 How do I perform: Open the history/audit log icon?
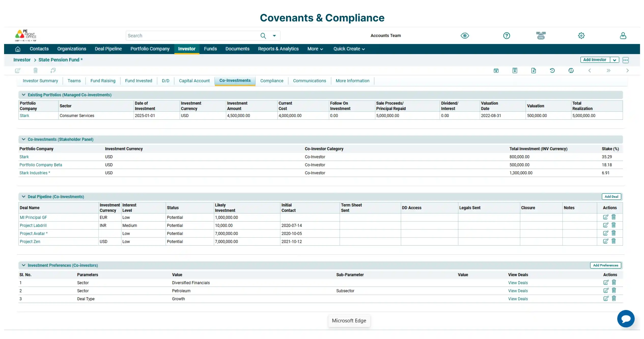(552, 71)
